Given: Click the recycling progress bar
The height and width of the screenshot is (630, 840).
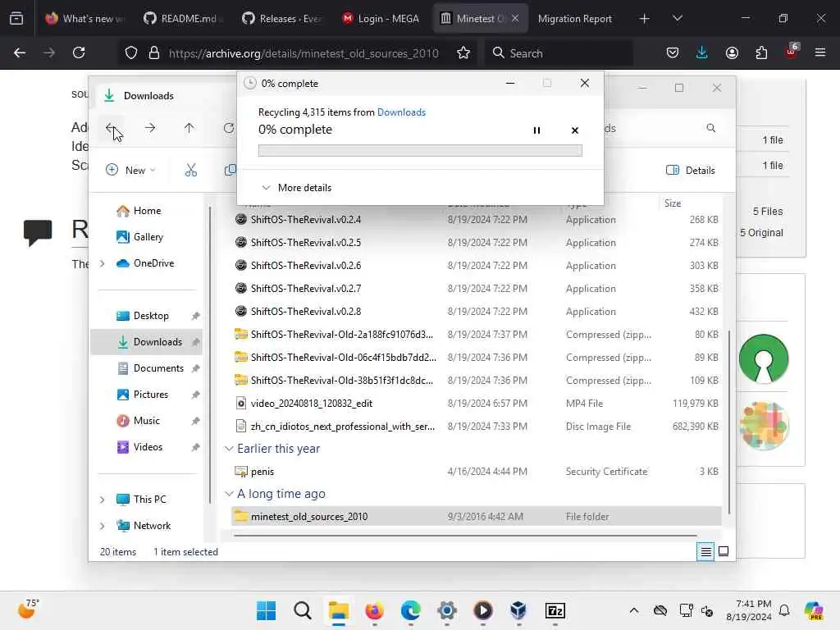Looking at the screenshot, I should 420,151.
